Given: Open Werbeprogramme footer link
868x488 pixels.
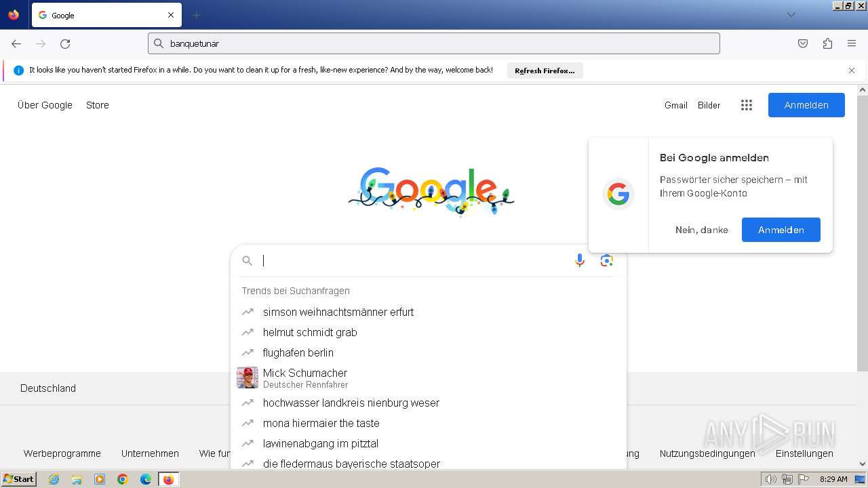Looking at the screenshot, I should click(x=62, y=453).
